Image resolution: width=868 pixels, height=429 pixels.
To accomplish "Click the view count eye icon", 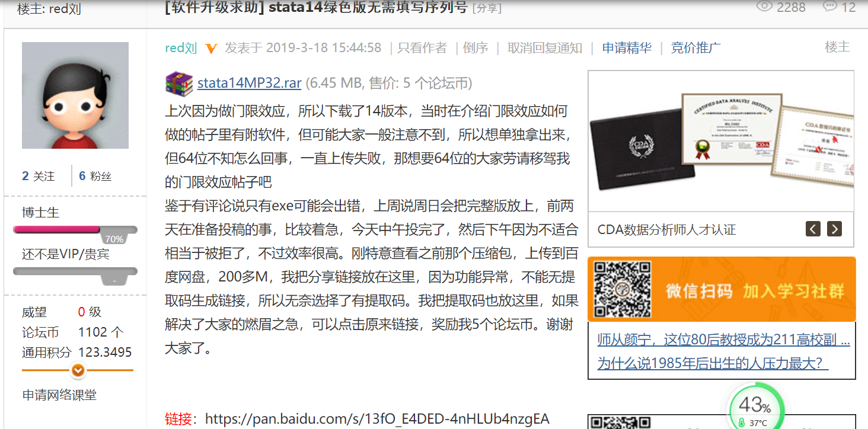I will (765, 7).
